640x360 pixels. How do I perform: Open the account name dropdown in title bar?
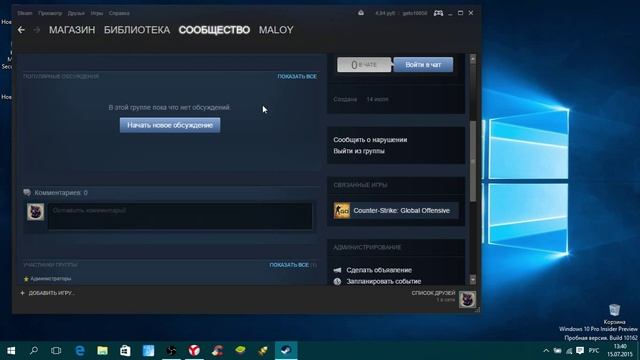pyautogui.click(x=415, y=13)
